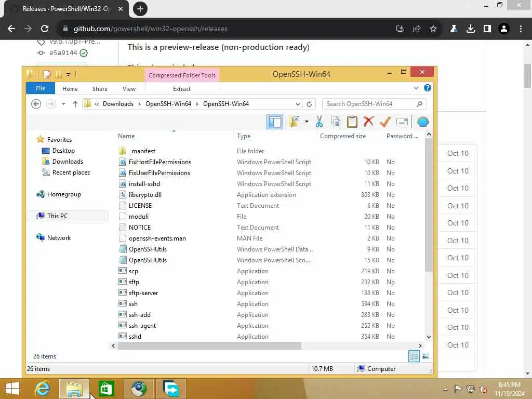
Task: Refresh the OpenSSH-Win64 folder view
Action: coord(309,104)
